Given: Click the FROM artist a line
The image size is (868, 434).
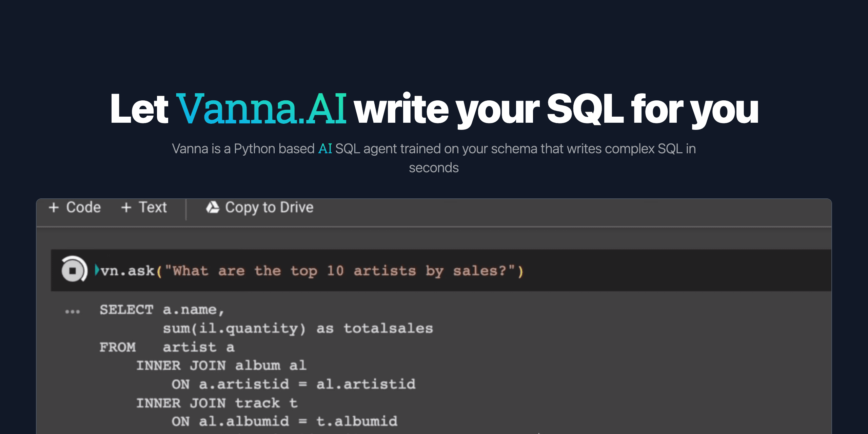Looking at the screenshot, I should pos(167,347).
